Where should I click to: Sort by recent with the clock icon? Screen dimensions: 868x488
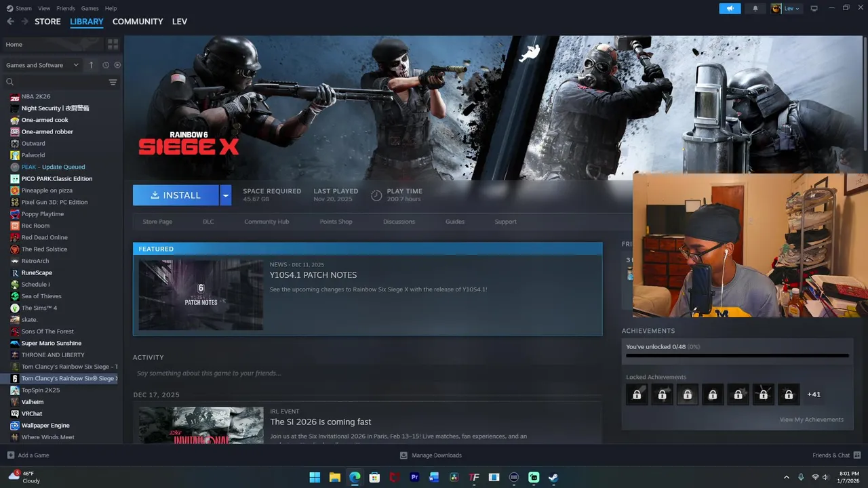click(x=106, y=65)
